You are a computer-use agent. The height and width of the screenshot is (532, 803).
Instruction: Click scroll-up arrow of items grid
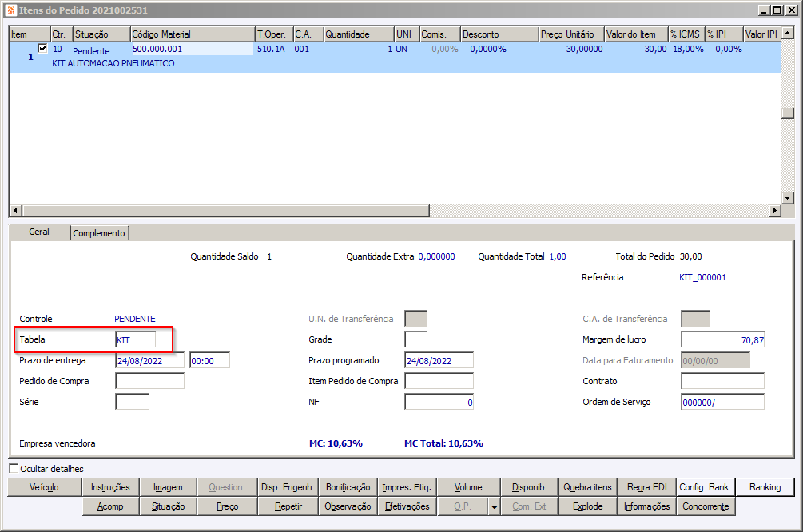pos(788,34)
